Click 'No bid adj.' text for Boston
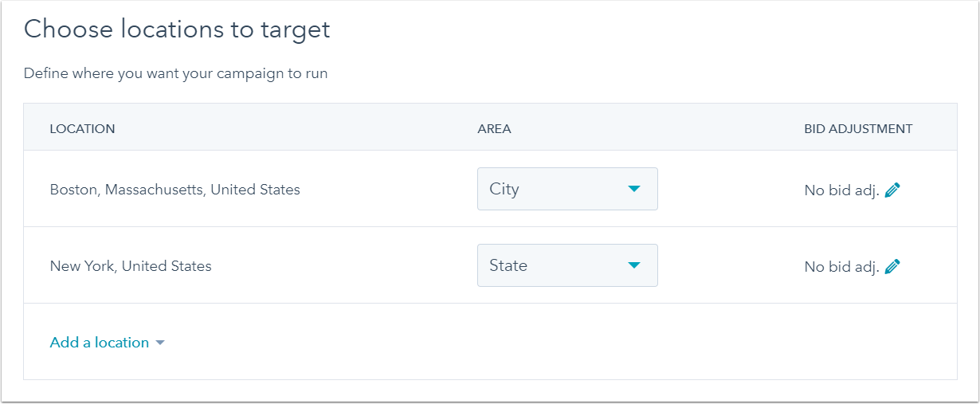Screen dimensions: 980x404 pyautogui.click(x=841, y=190)
